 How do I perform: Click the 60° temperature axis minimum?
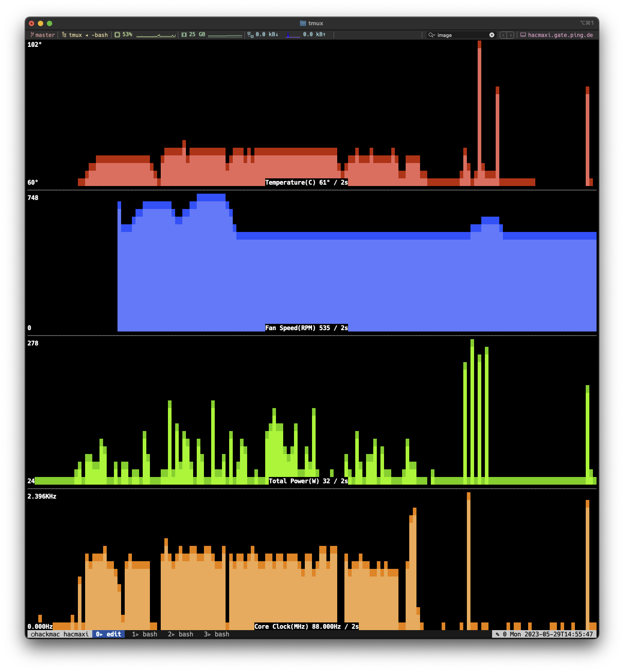33,182
